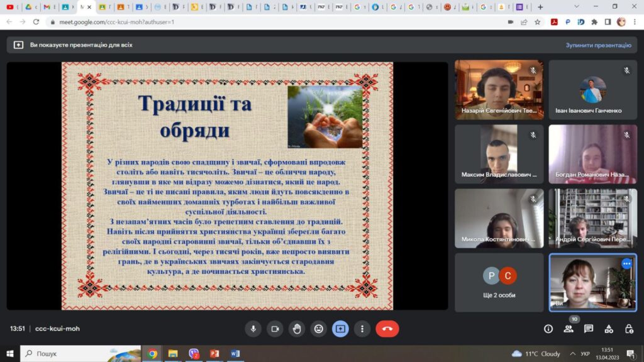Open the Activities panel
The height and width of the screenshot is (362, 644).
coord(609,329)
